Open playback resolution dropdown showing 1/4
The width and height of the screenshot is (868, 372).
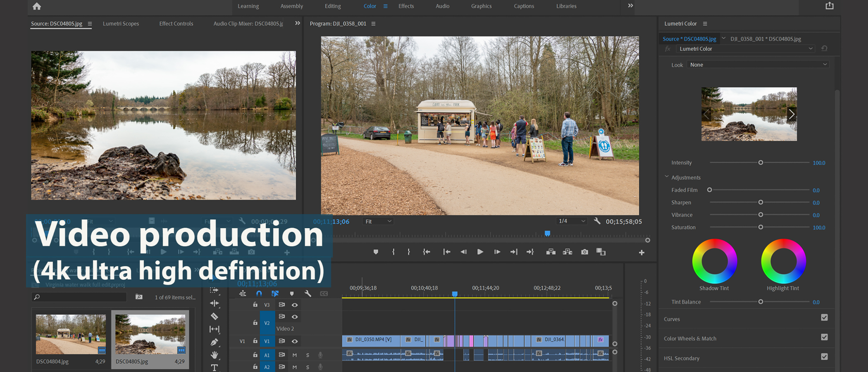[x=572, y=221]
